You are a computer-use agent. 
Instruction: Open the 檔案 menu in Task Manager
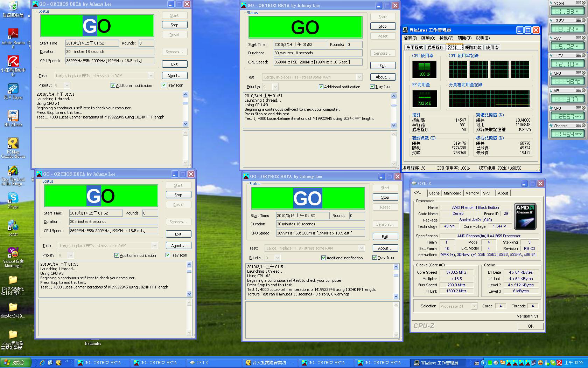pos(410,38)
